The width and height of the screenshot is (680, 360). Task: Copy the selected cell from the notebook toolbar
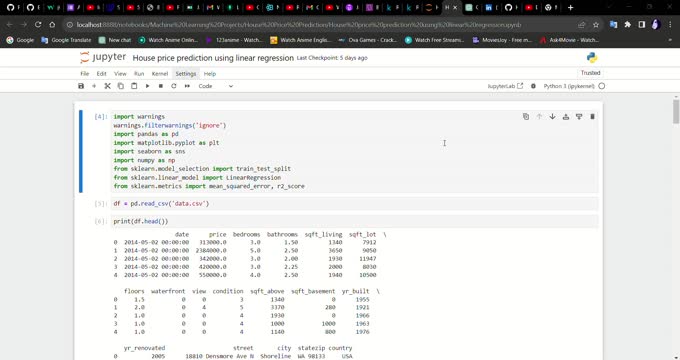[121, 86]
